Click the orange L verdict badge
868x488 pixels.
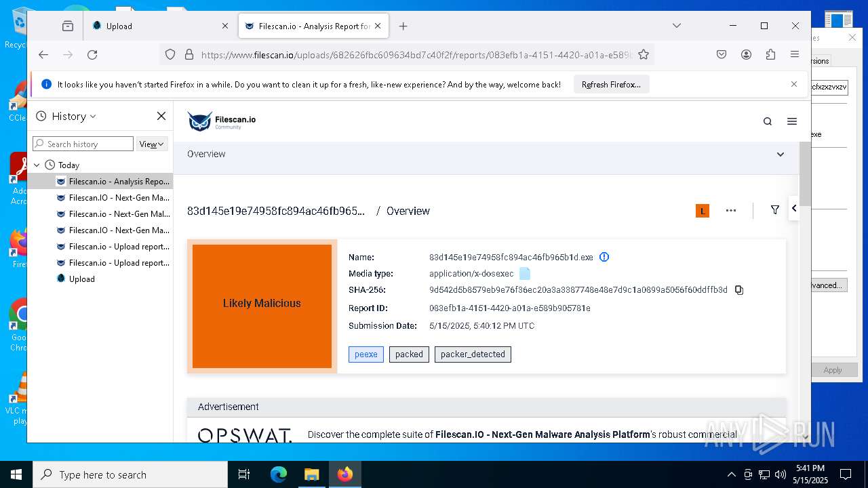point(703,211)
